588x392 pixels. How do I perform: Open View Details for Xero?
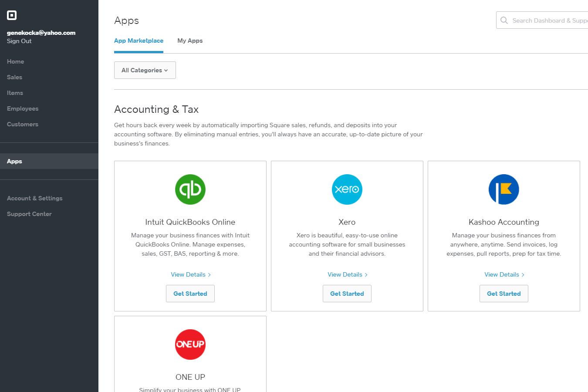[x=347, y=274]
